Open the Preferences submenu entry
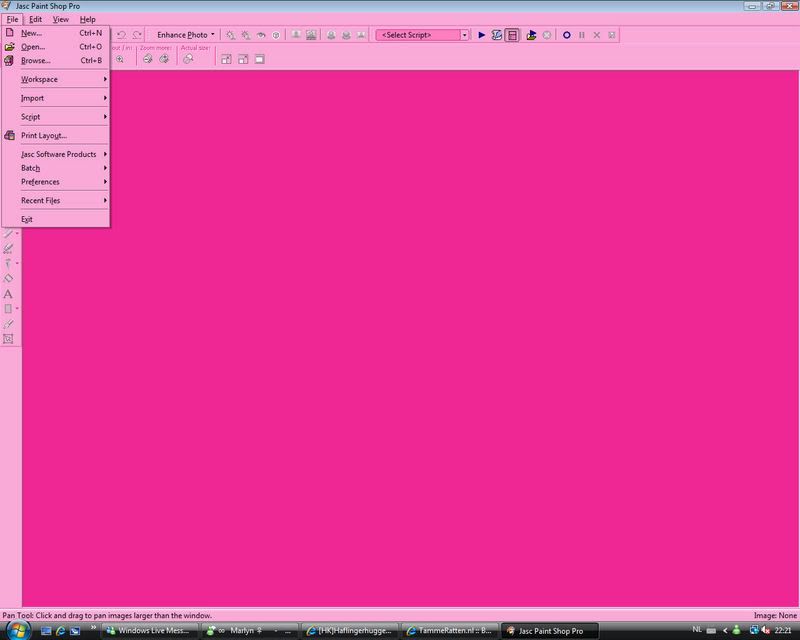This screenshot has width=800, height=640. click(56, 182)
